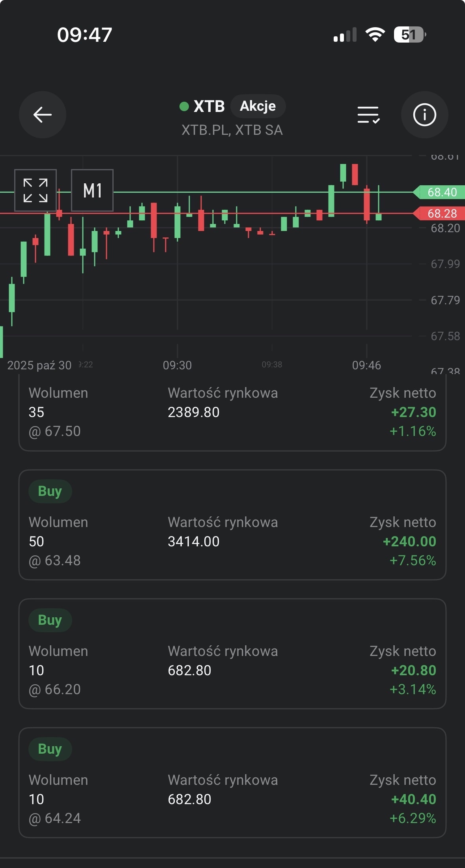Open the instrument info icon
The image size is (465, 868).
click(424, 115)
